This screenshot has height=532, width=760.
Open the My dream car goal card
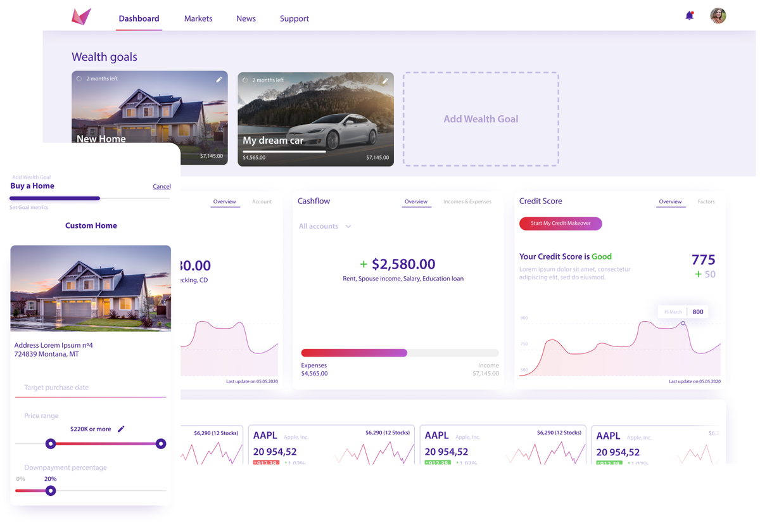315,119
